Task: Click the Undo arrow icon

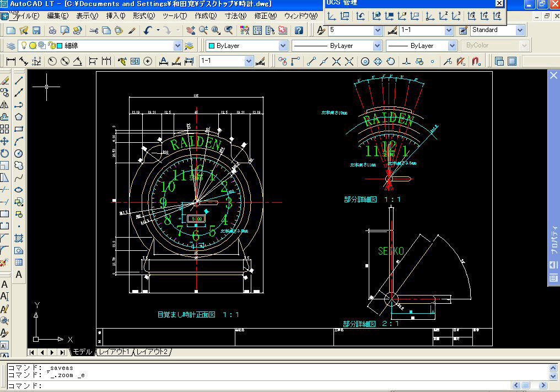Action: [x=148, y=30]
